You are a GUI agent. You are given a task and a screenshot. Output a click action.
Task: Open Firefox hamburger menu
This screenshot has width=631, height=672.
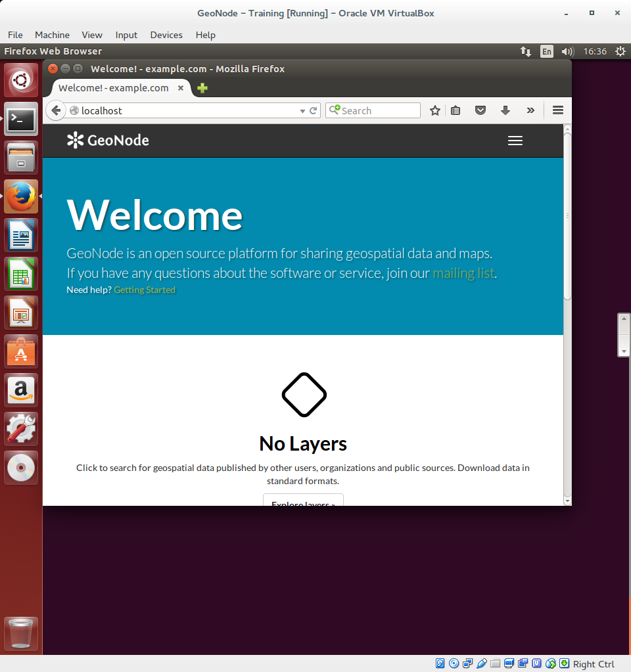pyautogui.click(x=558, y=110)
